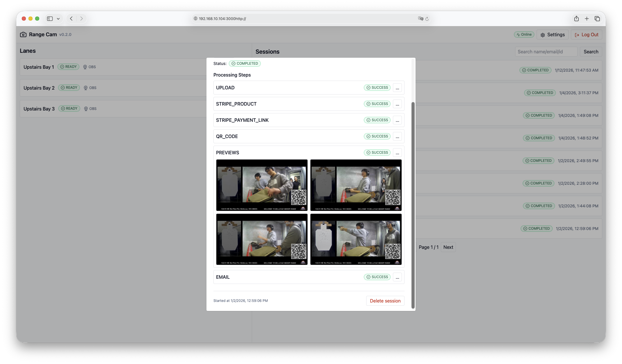Image resolution: width=622 pixels, height=364 pixels.
Task: Open a new browser tab with the plus icon
Action: click(587, 18)
